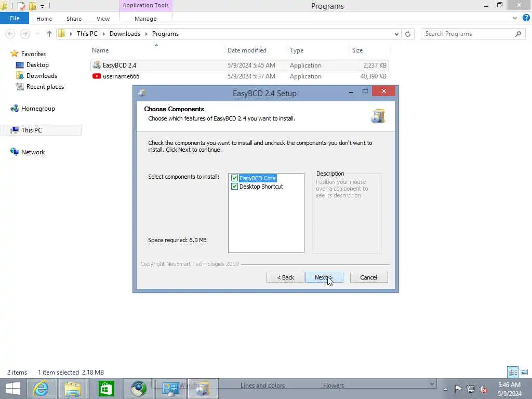
Task: Click Next in EasyBCD Setup
Action: click(x=324, y=277)
